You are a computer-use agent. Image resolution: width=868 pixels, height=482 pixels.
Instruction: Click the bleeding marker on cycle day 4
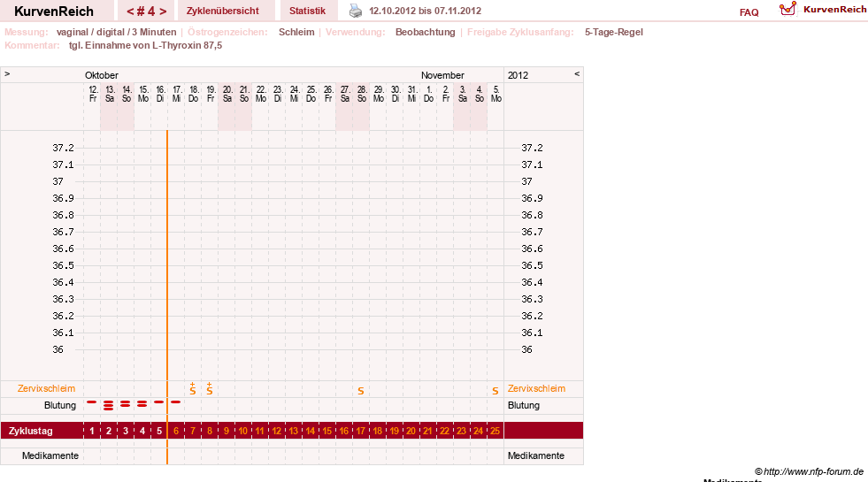tap(142, 404)
